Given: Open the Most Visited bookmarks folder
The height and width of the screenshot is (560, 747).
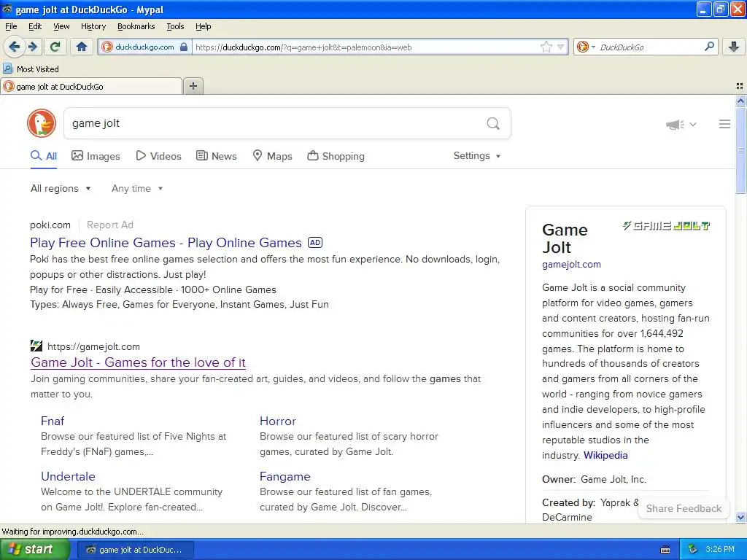Looking at the screenshot, I should coord(31,69).
